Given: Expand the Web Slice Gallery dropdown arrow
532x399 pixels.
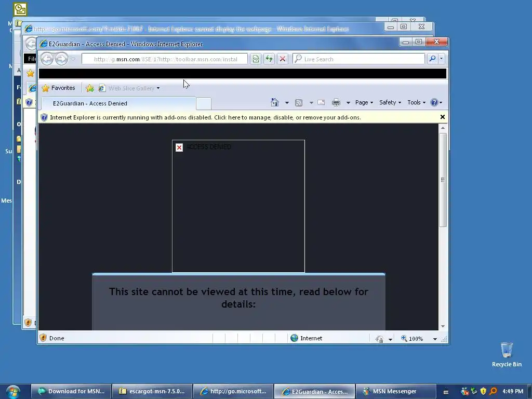Looking at the screenshot, I should [158, 88].
